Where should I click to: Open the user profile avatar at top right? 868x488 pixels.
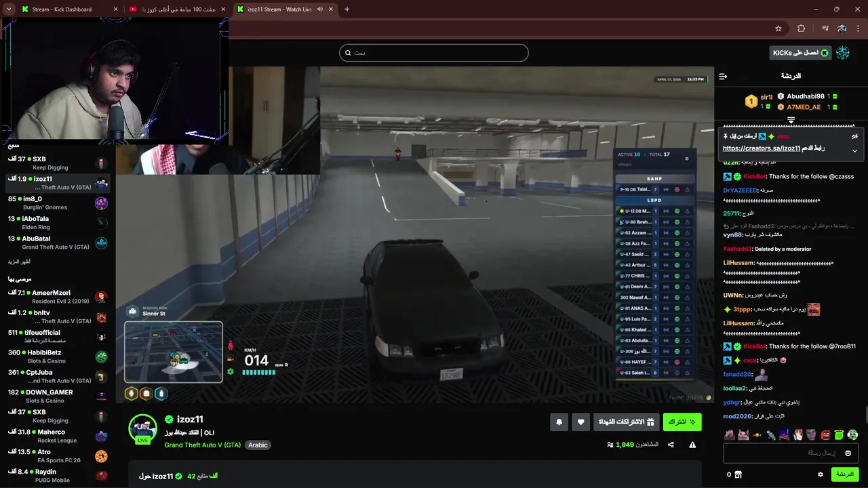[x=843, y=53]
